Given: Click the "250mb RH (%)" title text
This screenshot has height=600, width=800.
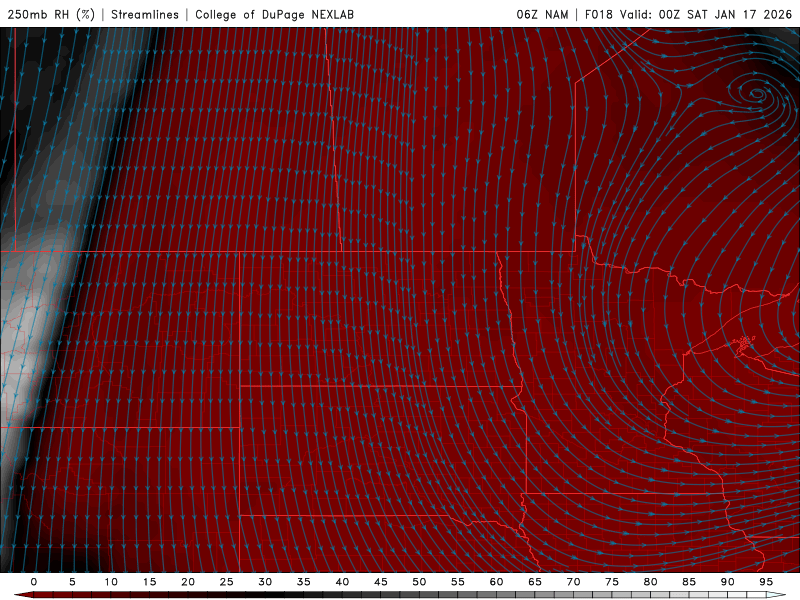Looking at the screenshot, I should click(51, 14).
